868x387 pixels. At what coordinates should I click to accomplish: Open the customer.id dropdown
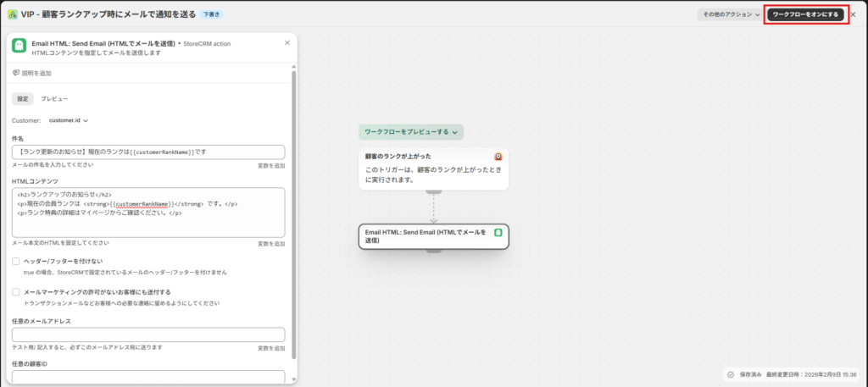point(69,120)
